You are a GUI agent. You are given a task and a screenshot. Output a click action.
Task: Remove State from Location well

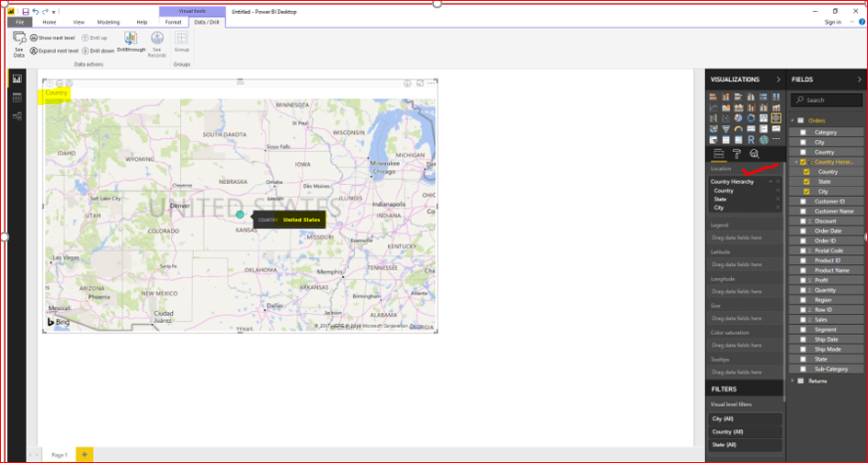coord(778,199)
